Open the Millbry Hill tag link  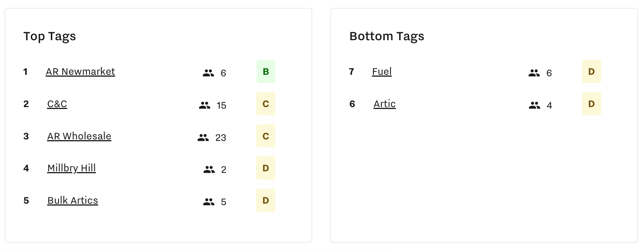pos(71,168)
